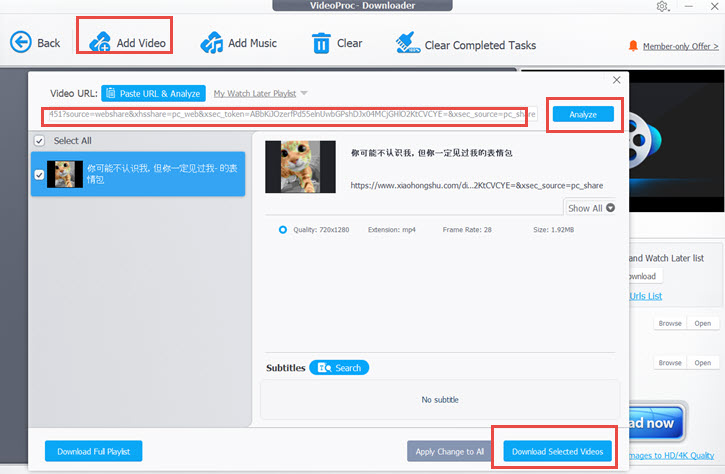
Task: Click the Chinese video title in list
Action: coord(162,174)
